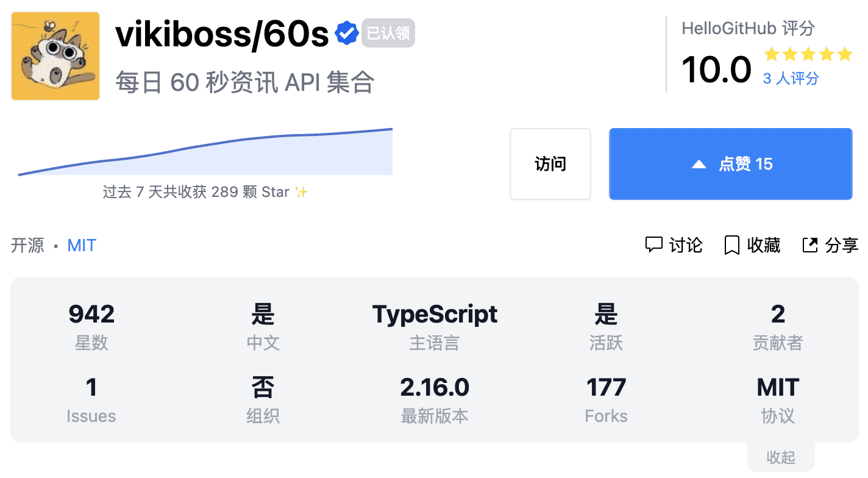Click the vikiboss/60s project title
Screen dimensions: 868x478
tap(222, 34)
